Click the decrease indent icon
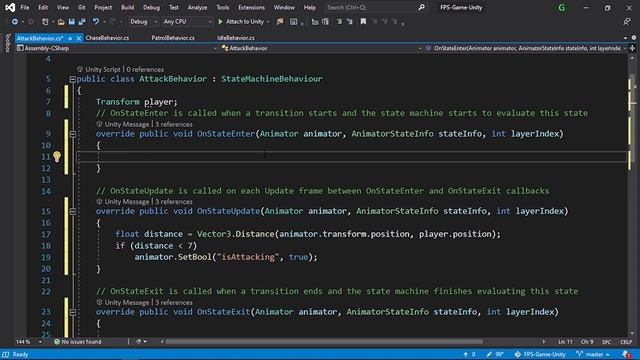 tap(339, 22)
